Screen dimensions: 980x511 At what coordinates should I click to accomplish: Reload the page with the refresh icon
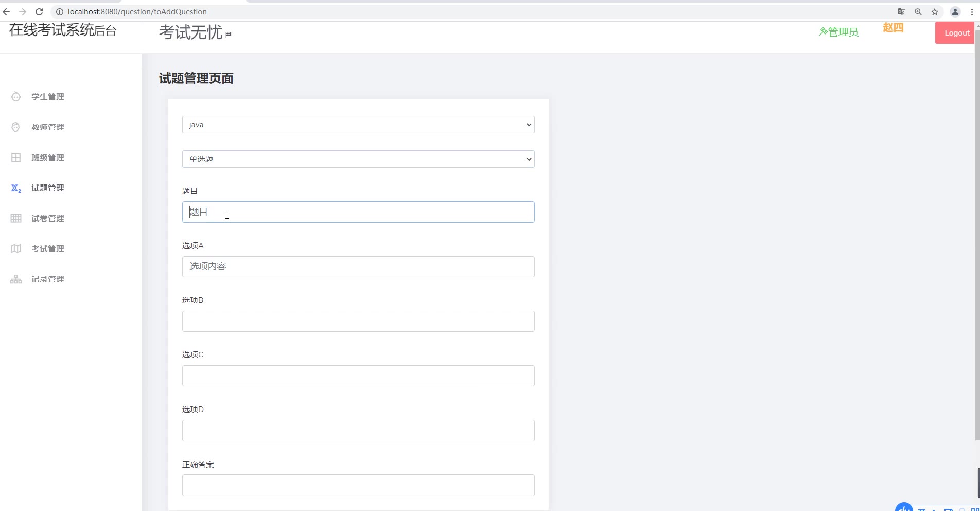[39, 12]
